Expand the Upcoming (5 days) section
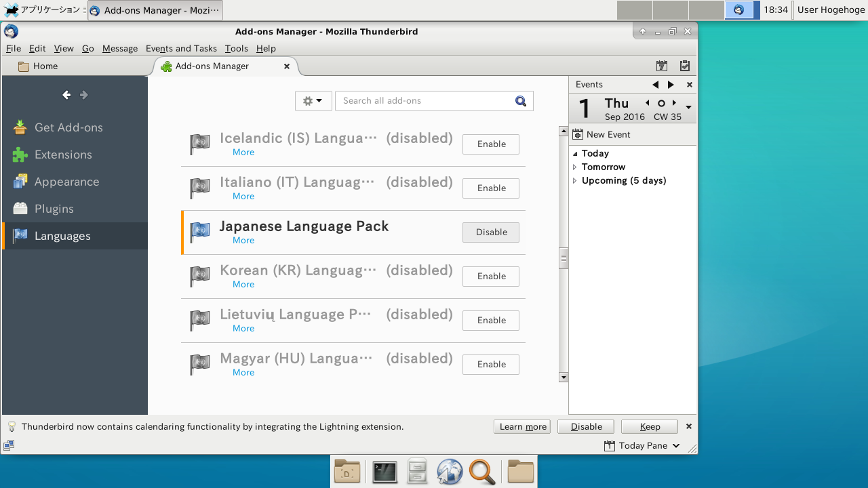Image resolution: width=868 pixels, height=488 pixels. [575, 181]
